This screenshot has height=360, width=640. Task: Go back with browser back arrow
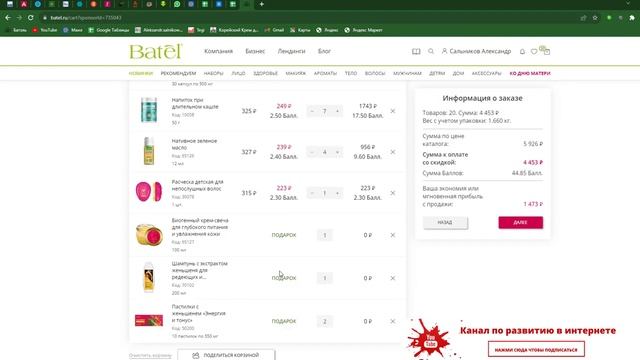tap(8, 18)
